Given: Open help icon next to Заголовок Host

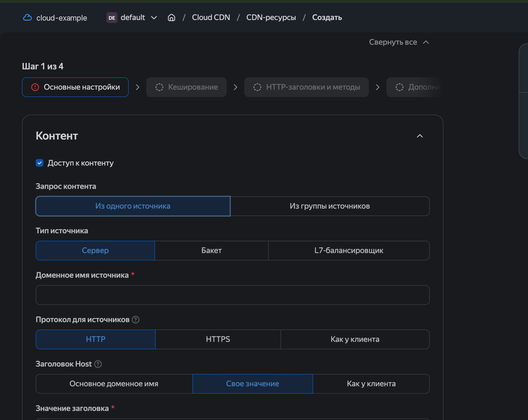Looking at the screenshot, I should pos(98,364).
